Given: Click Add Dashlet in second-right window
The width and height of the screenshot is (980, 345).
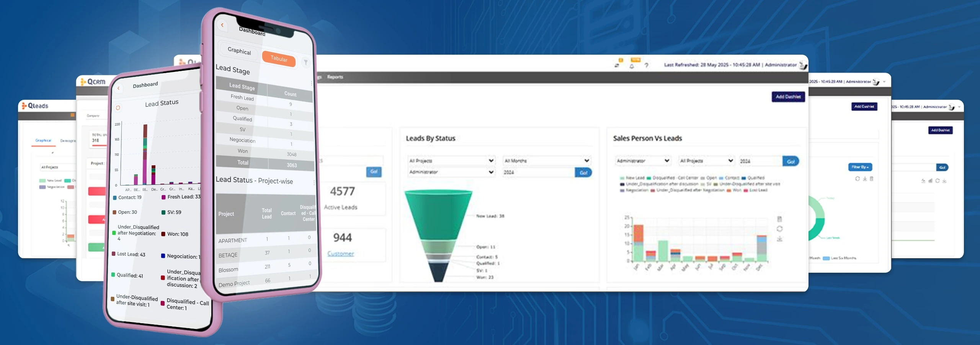Looking at the screenshot, I should coord(864,107).
